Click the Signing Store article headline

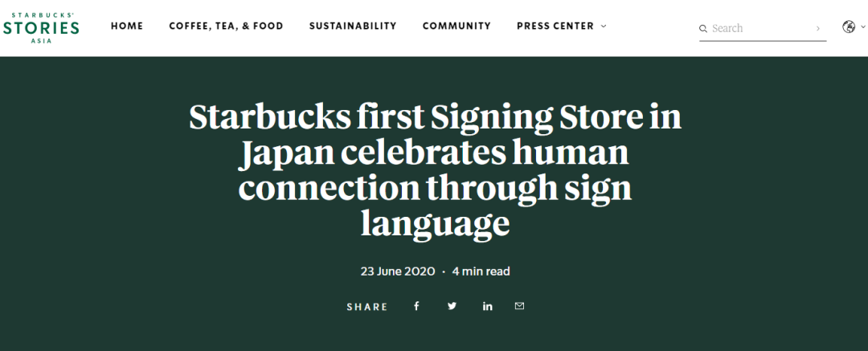click(435, 170)
